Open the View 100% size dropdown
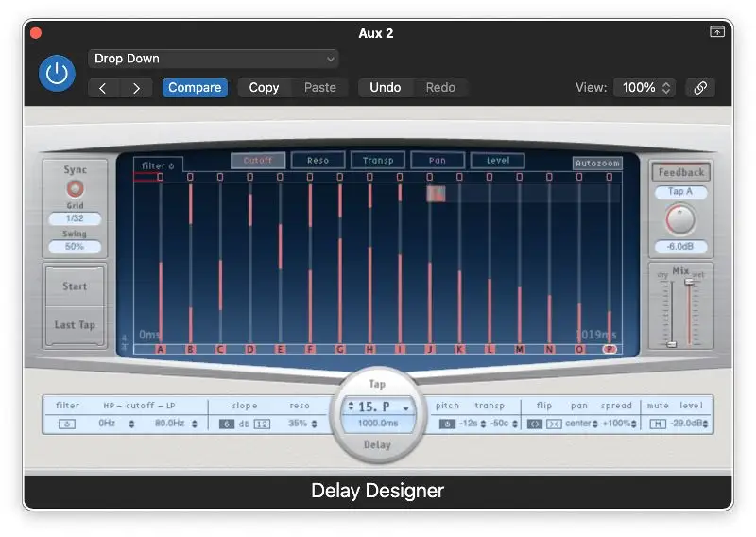 (645, 88)
